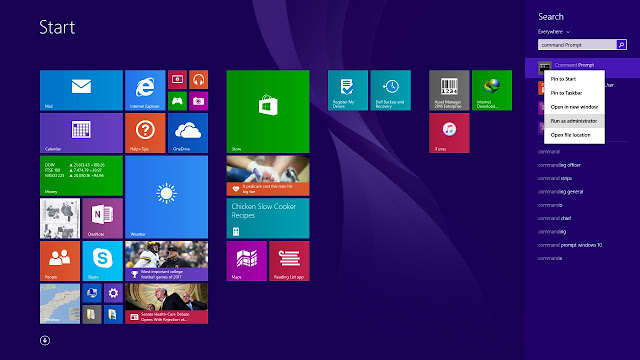Open the Reading List app tile
Viewport: 640px width, 360px height.
(289, 261)
